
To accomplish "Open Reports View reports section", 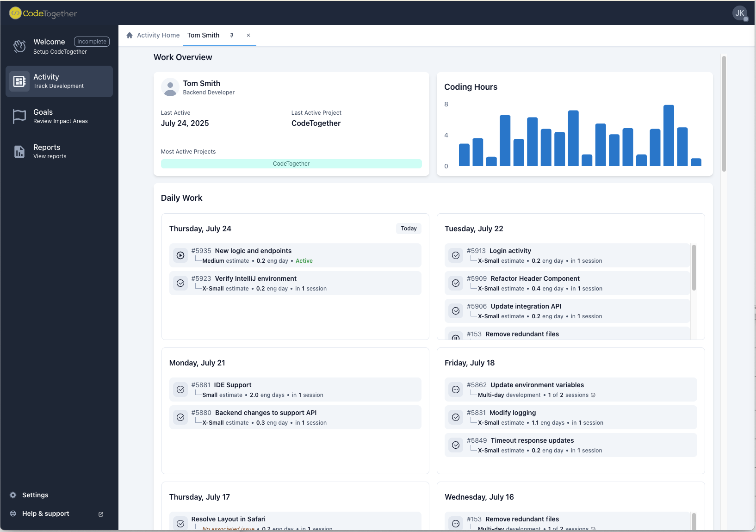I will point(59,152).
